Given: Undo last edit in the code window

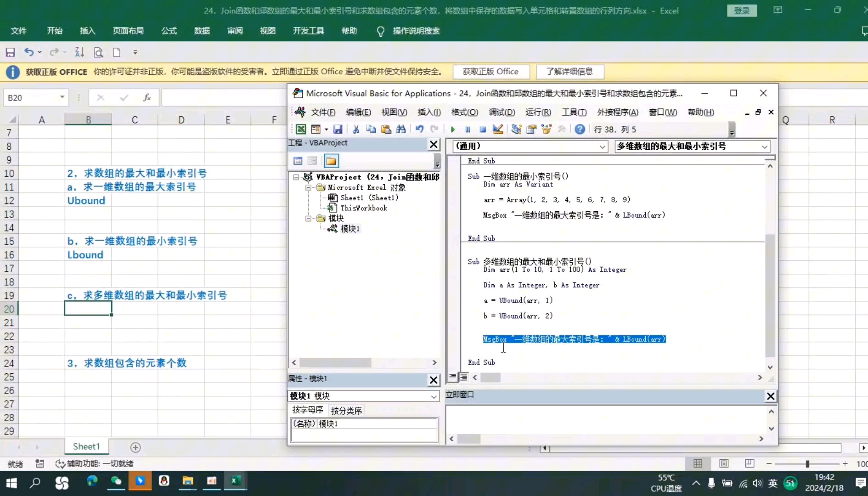Looking at the screenshot, I should 419,129.
